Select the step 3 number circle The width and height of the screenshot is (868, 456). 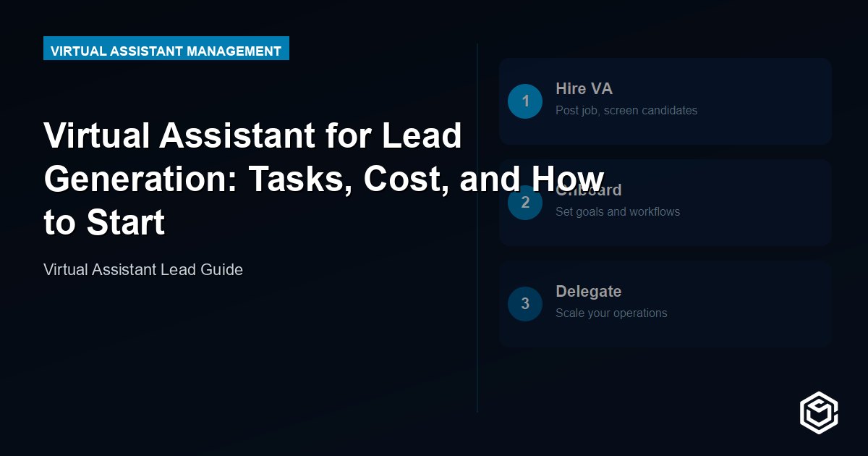[525, 304]
